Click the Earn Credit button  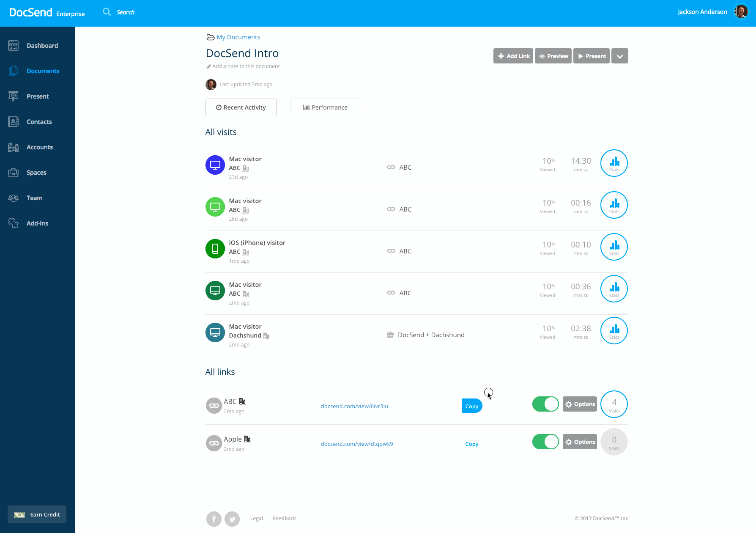click(37, 514)
